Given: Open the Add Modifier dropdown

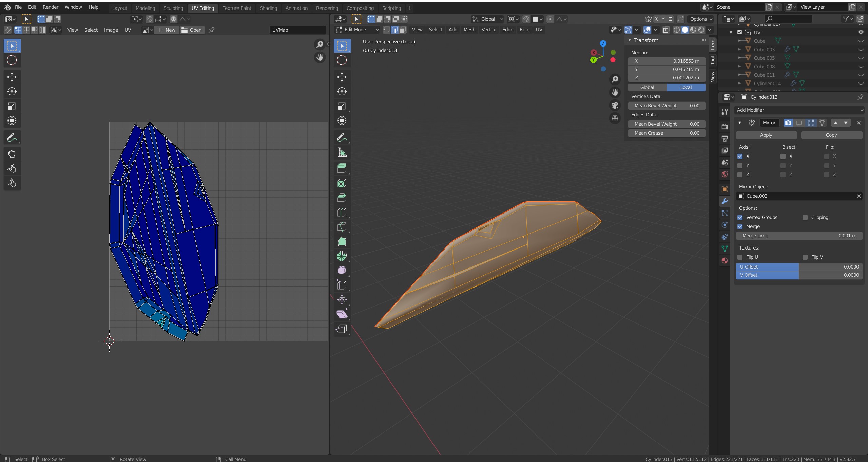Looking at the screenshot, I should click(x=799, y=110).
